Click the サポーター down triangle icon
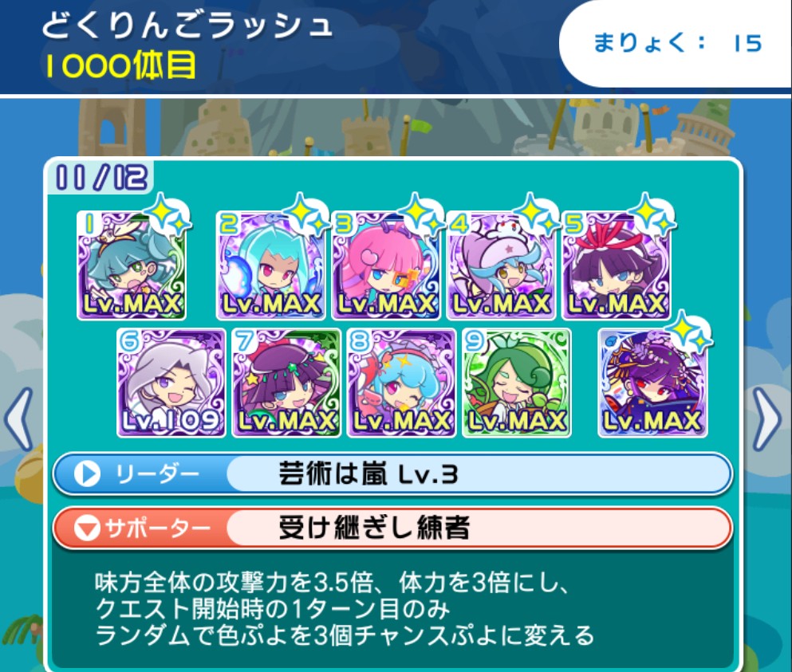The image size is (792, 672). click(88, 529)
